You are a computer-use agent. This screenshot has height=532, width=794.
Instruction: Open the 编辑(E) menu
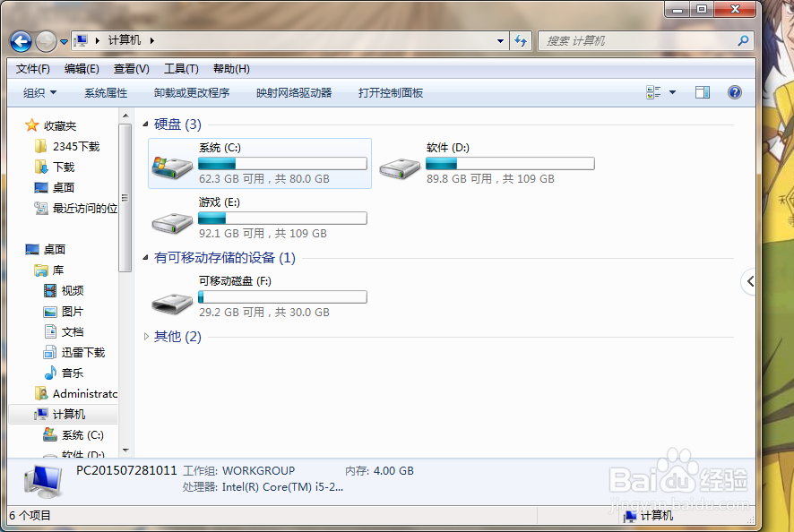82,69
